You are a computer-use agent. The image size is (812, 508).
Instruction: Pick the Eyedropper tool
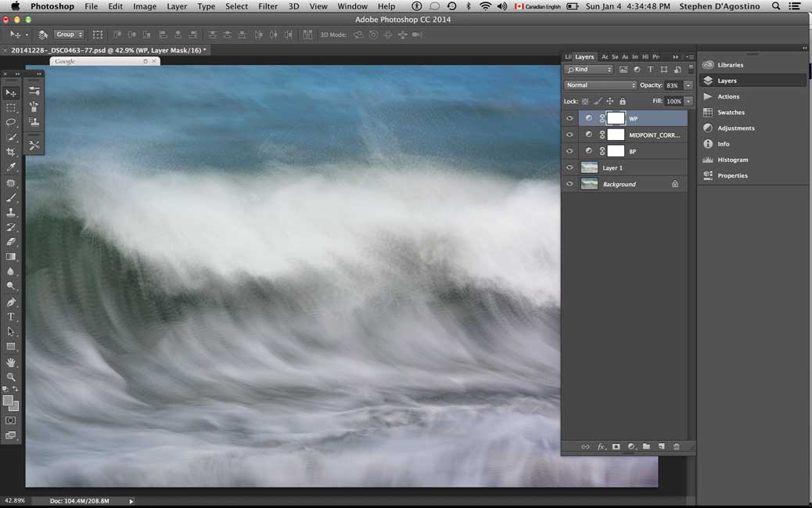(x=11, y=168)
